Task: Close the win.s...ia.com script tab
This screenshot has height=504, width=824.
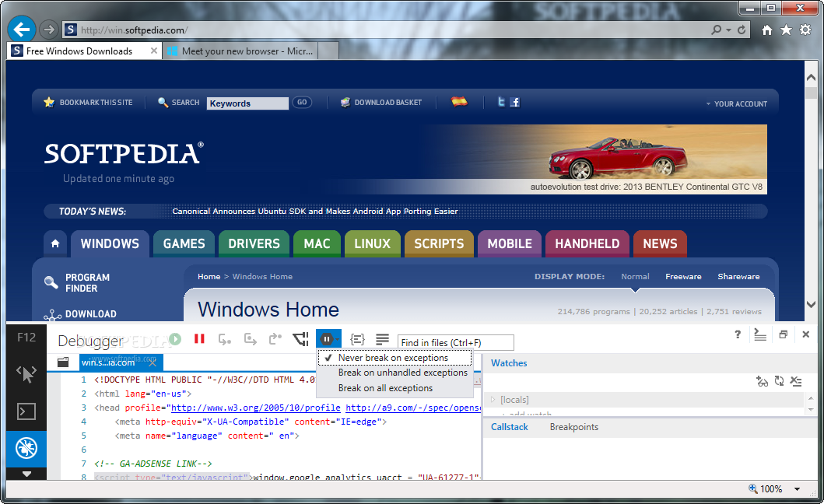Action: pos(153,362)
